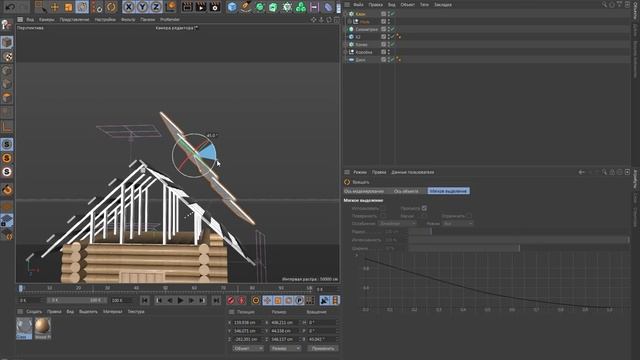Enable Texture mode checkered icon
This screenshot has height=360, width=640.
7,56
